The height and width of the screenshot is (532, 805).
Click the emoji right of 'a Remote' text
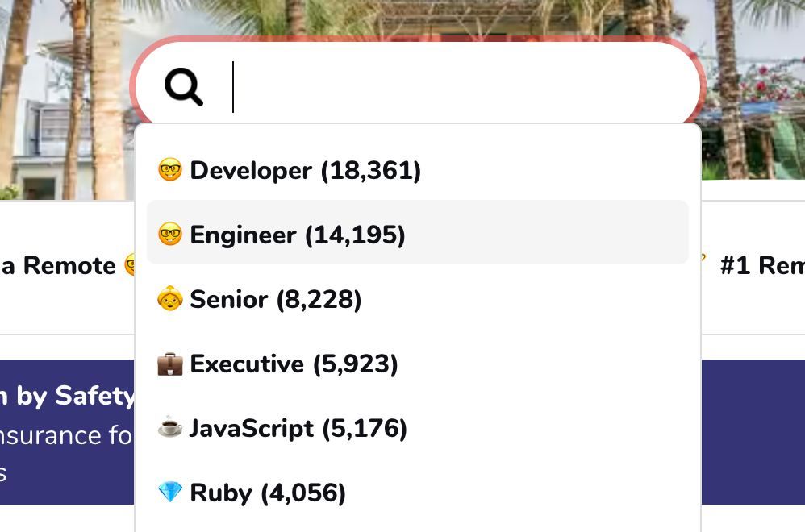129,265
